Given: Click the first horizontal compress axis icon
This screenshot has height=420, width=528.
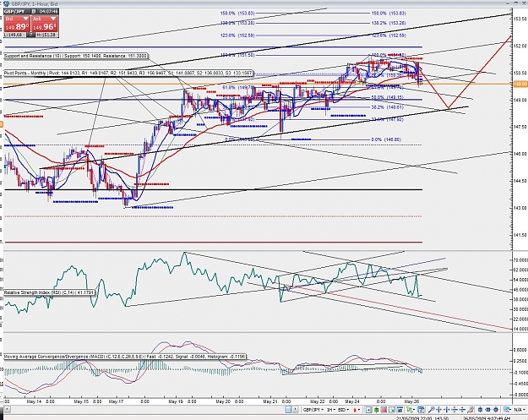Looking at the screenshot, I should tap(438, 410).
